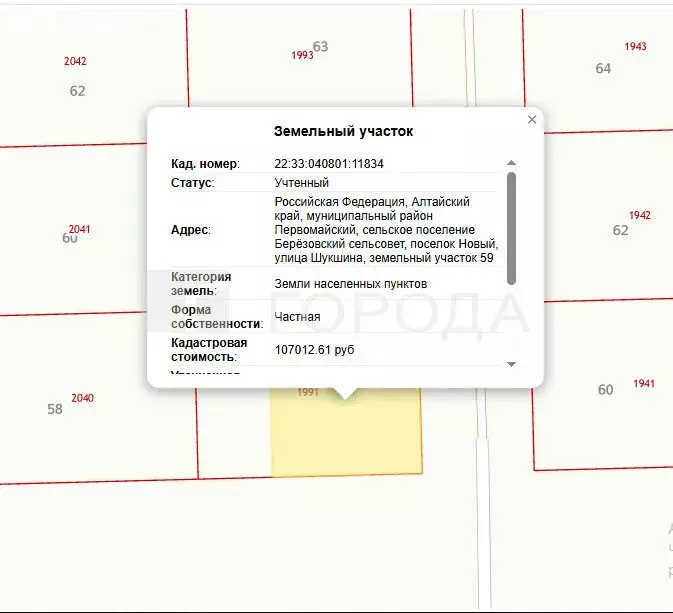Click the address text in the popup

point(386,230)
